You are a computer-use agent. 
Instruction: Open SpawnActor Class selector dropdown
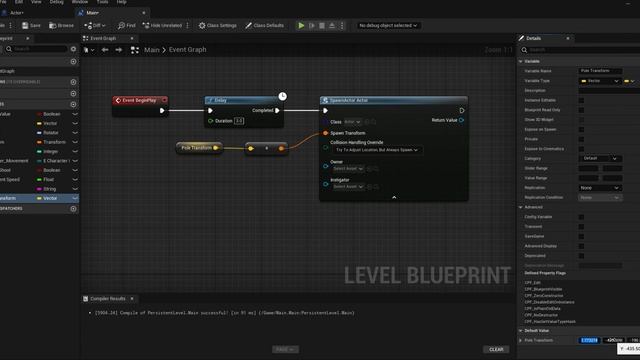(353, 122)
